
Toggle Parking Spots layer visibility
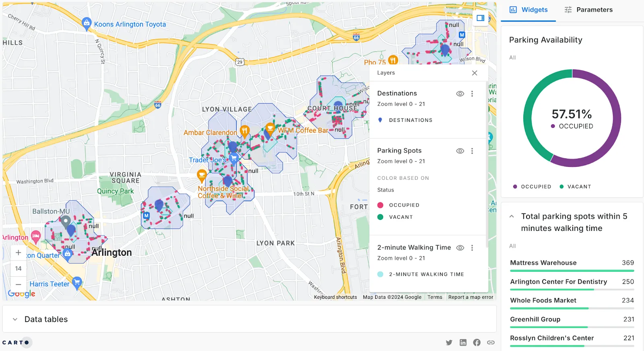click(x=460, y=151)
